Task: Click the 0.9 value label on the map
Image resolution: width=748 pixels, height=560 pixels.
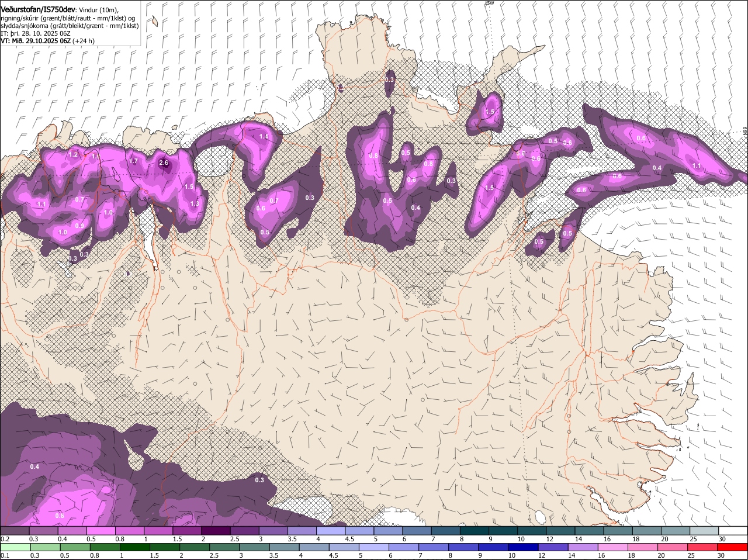Action: point(79,226)
